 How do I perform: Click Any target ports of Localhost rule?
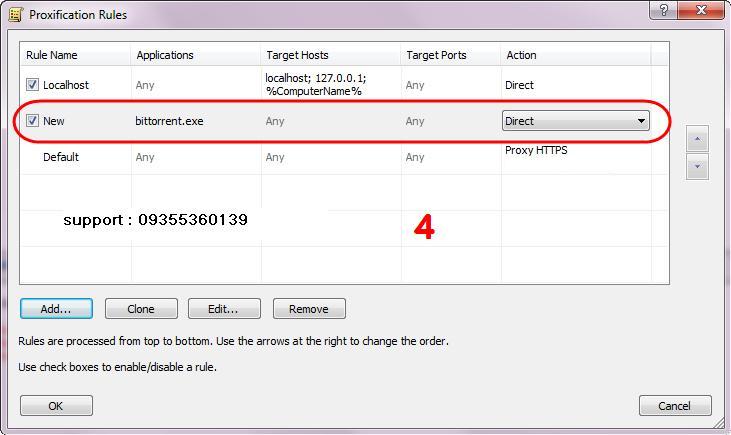pyautogui.click(x=415, y=85)
